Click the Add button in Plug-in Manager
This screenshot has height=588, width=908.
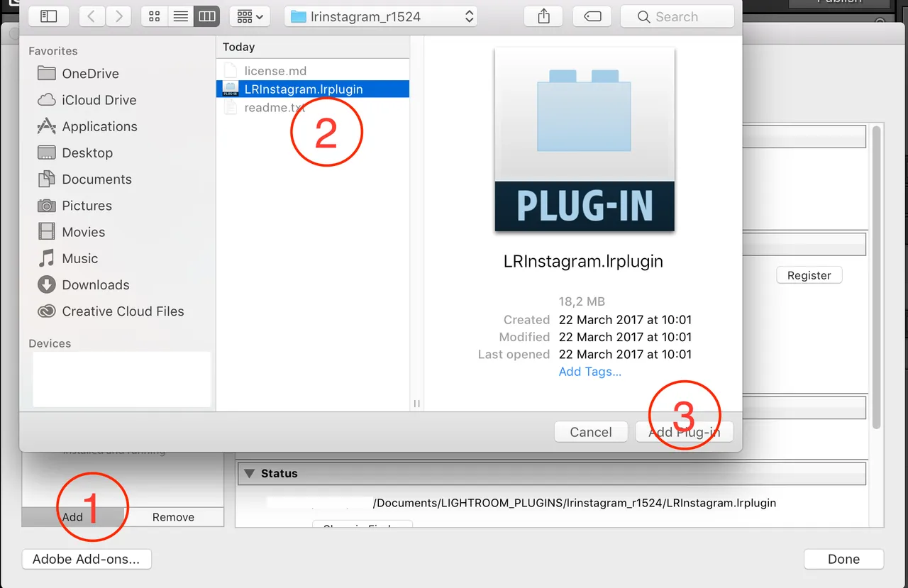72,517
